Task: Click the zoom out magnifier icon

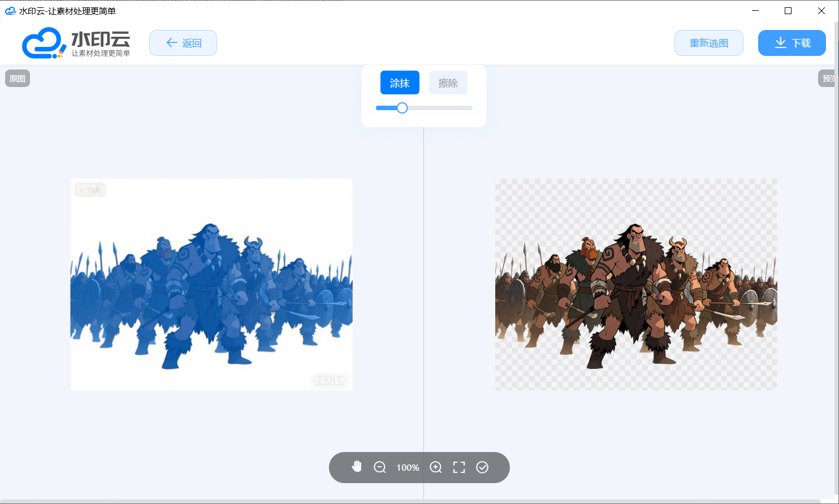Action: coord(380,467)
